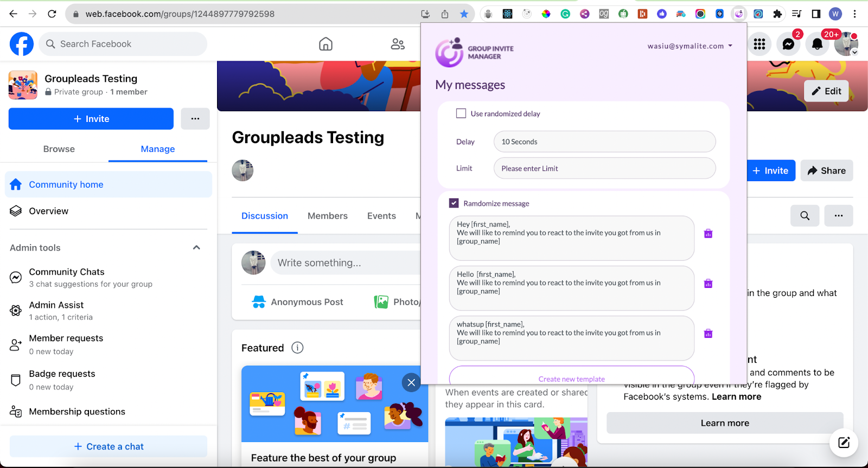Open Badge requests

coord(108,380)
